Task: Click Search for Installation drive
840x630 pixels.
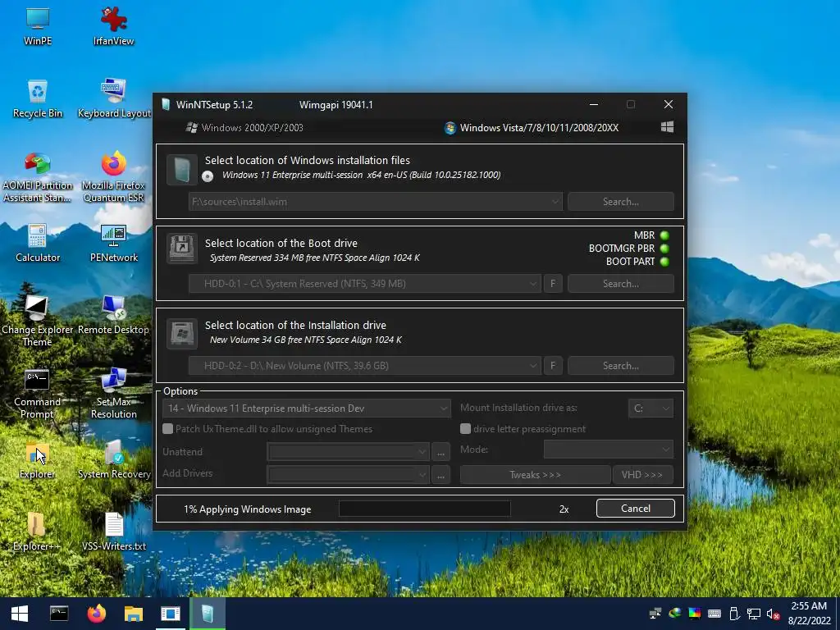Action: click(621, 366)
